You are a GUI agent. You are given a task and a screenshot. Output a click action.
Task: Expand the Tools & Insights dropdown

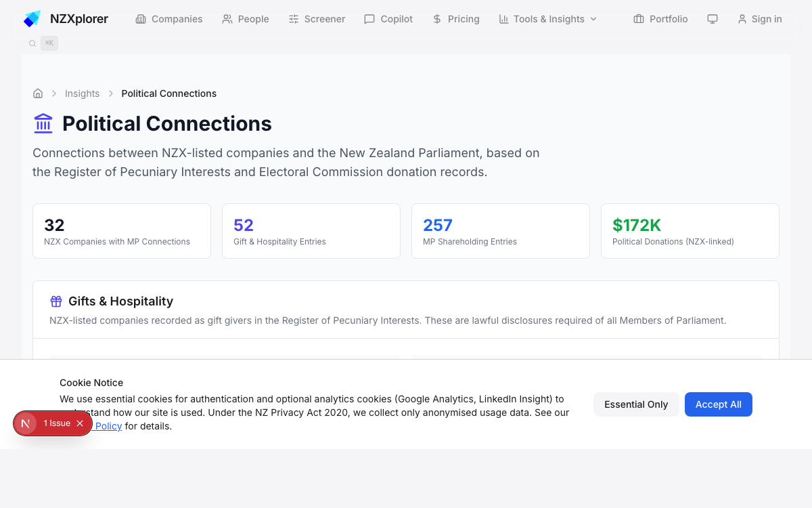click(x=548, y=19)
